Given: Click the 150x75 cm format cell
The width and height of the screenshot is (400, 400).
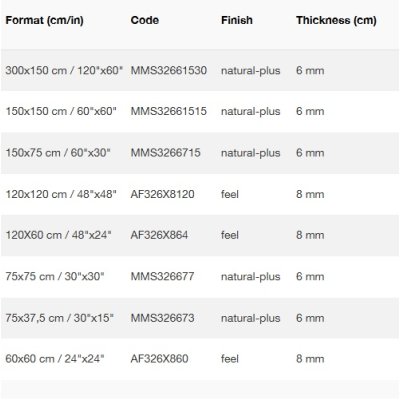Looking at the screenshot, I should [x=58, y=153].
